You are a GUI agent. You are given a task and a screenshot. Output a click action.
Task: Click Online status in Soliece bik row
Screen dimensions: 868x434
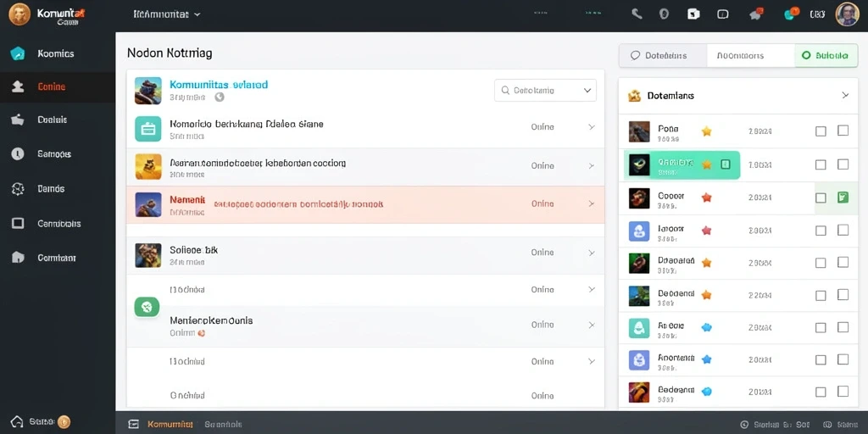(542, 253)
